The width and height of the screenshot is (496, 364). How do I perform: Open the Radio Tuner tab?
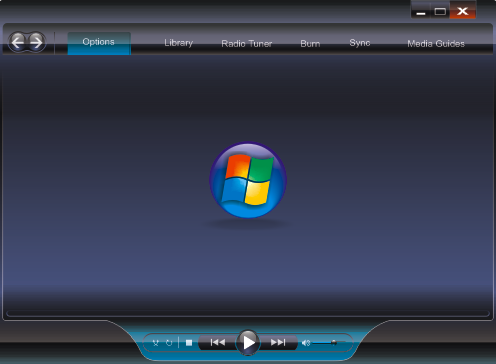(247, 44)
